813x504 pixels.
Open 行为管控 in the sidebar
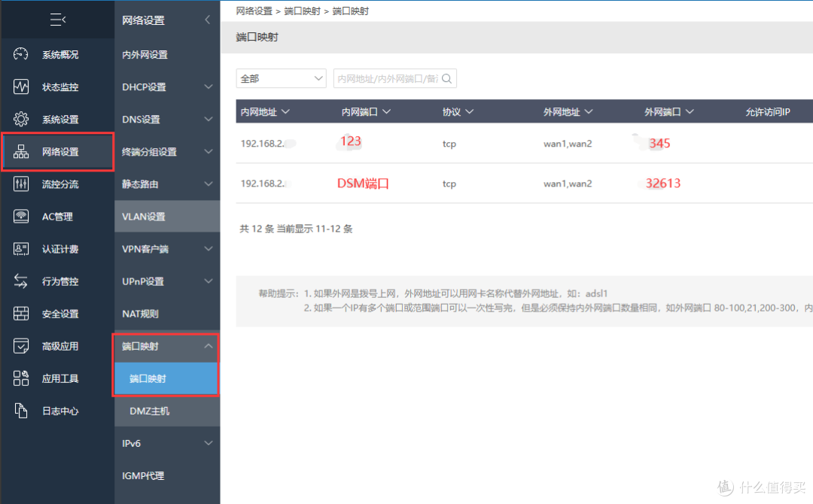tap(60, 281)
